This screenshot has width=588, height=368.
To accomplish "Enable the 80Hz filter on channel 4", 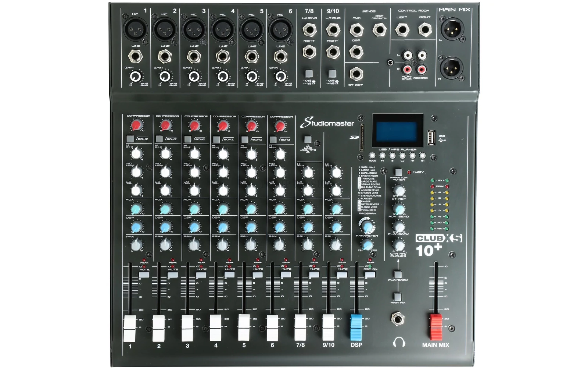I will (x=216, y=139).
